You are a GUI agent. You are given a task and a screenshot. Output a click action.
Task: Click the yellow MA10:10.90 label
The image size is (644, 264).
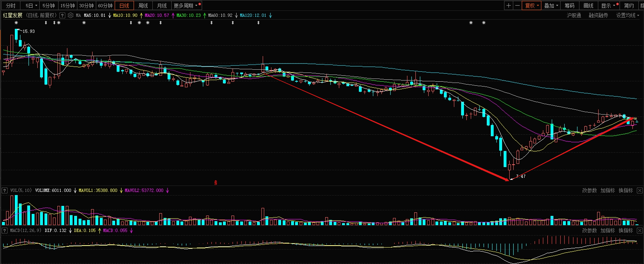[x=125, y=16]
